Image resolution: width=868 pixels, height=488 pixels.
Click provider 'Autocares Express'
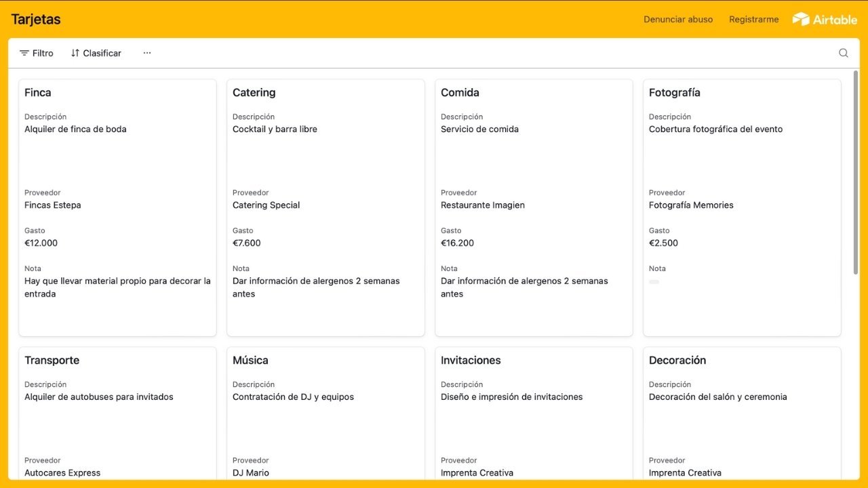[x=62, y=473]
